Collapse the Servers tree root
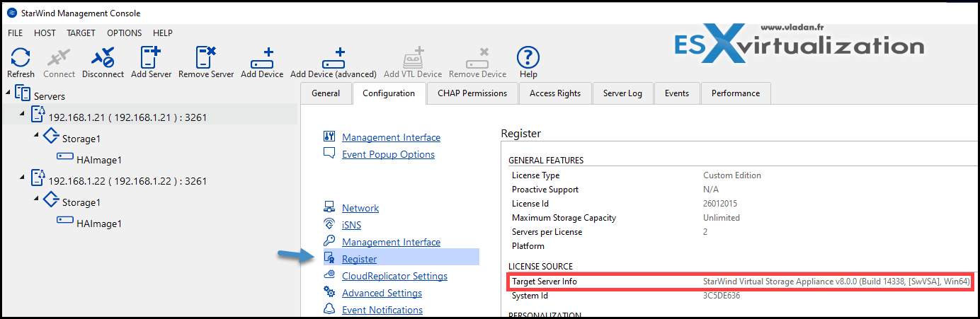 click(8, 92)
